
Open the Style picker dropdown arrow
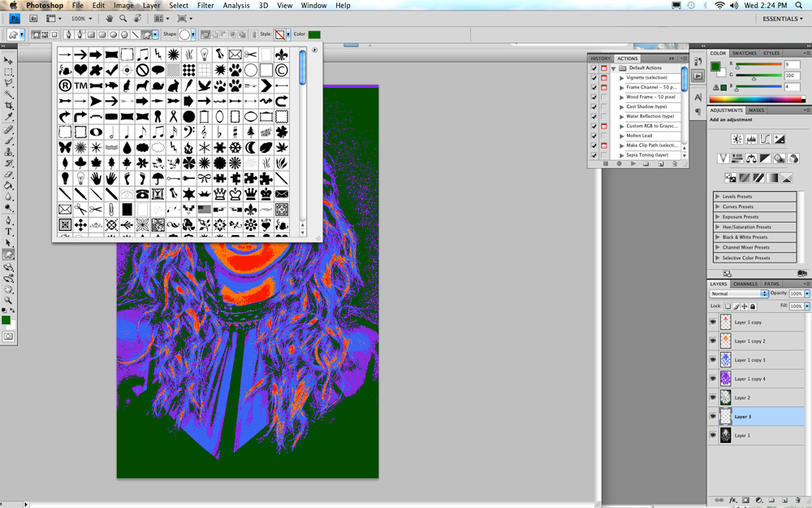point(288,35)
